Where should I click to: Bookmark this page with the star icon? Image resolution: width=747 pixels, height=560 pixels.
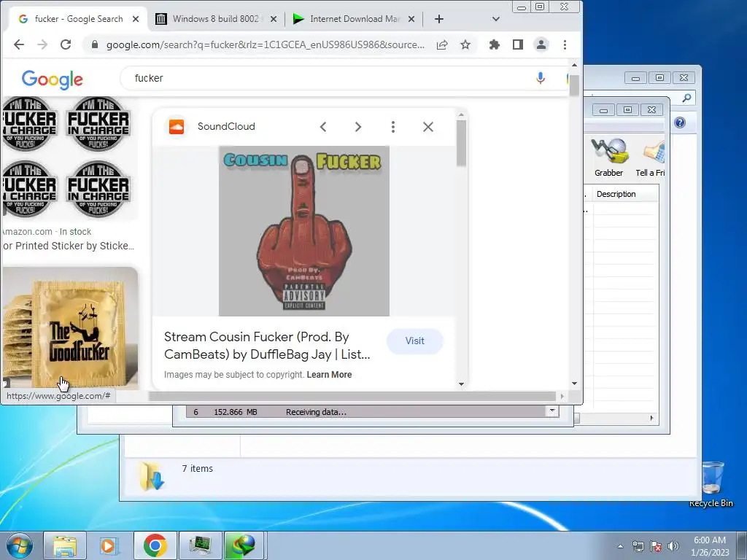[x=465, y=44]
